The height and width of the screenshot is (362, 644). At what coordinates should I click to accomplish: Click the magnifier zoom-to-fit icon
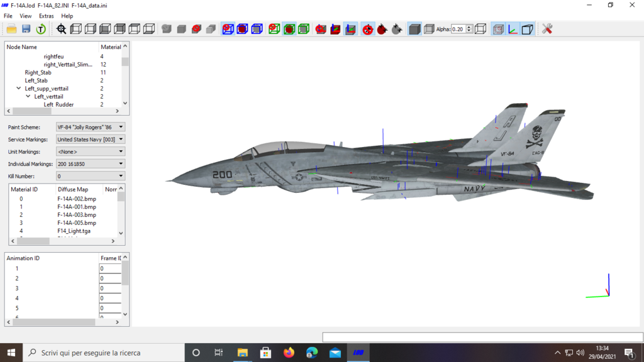point(61,29)
